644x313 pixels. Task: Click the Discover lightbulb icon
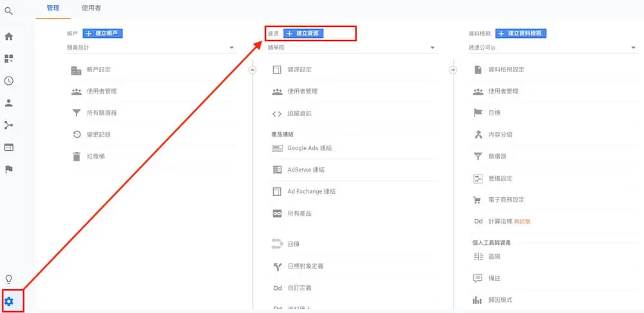click(x=8, y=280)
